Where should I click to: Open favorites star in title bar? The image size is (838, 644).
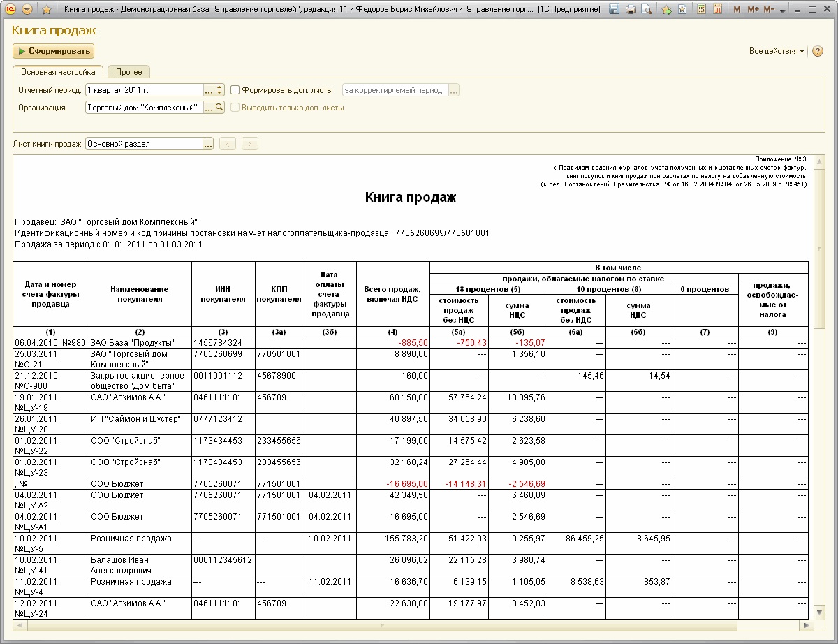click(47, 10)
